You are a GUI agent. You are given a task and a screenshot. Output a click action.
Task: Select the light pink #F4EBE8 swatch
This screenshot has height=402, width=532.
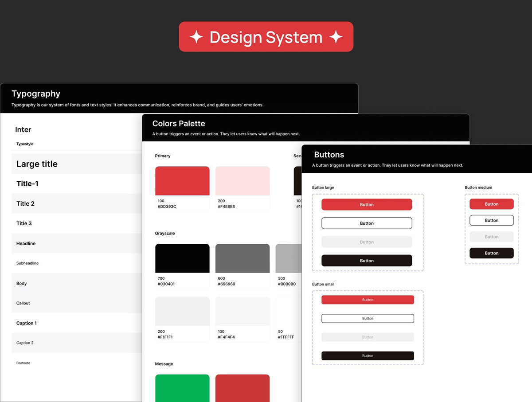[x=243, y=181]
